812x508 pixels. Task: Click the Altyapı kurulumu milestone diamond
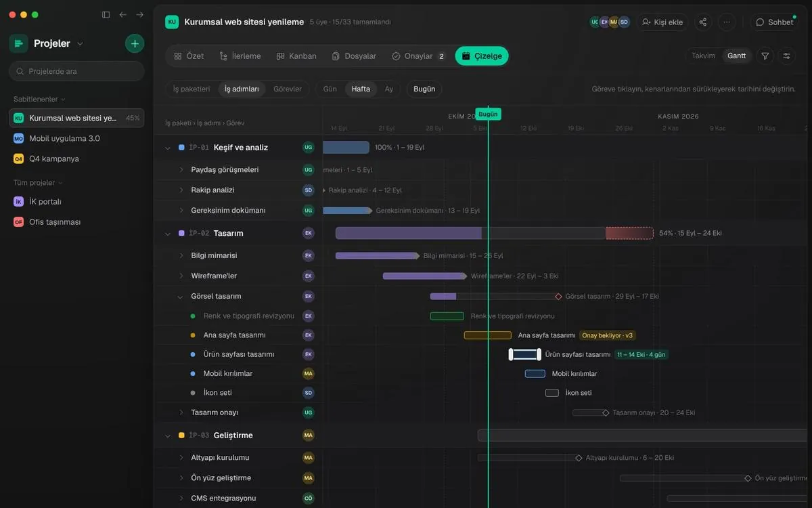click(x=579, y=458)
